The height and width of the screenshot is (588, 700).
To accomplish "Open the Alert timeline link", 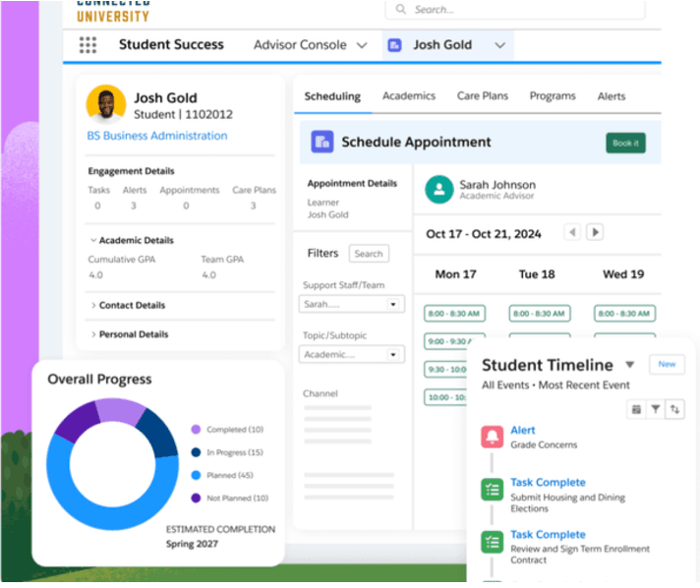I will pos(522,430).
